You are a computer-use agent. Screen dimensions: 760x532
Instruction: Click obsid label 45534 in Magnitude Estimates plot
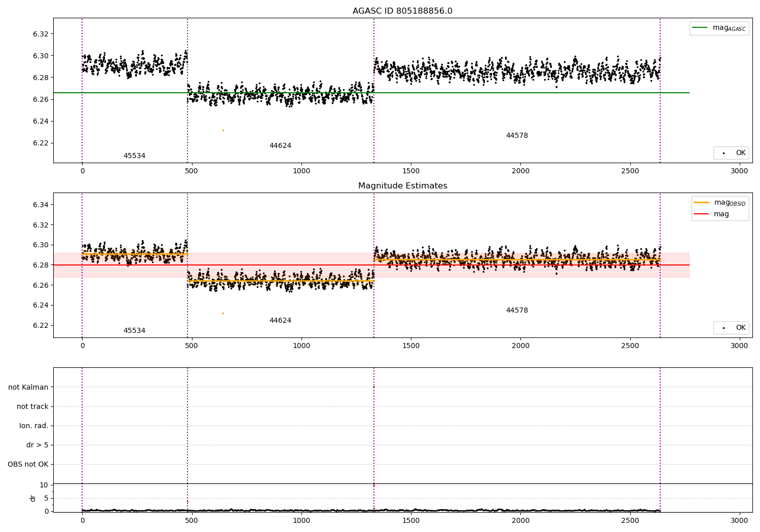coord(134,330)
